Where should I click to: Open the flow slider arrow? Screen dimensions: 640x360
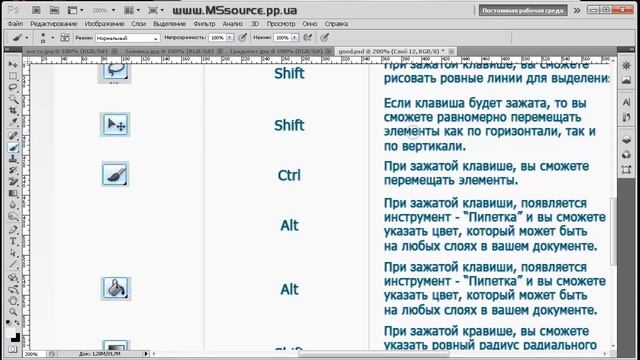pos(294,38)
